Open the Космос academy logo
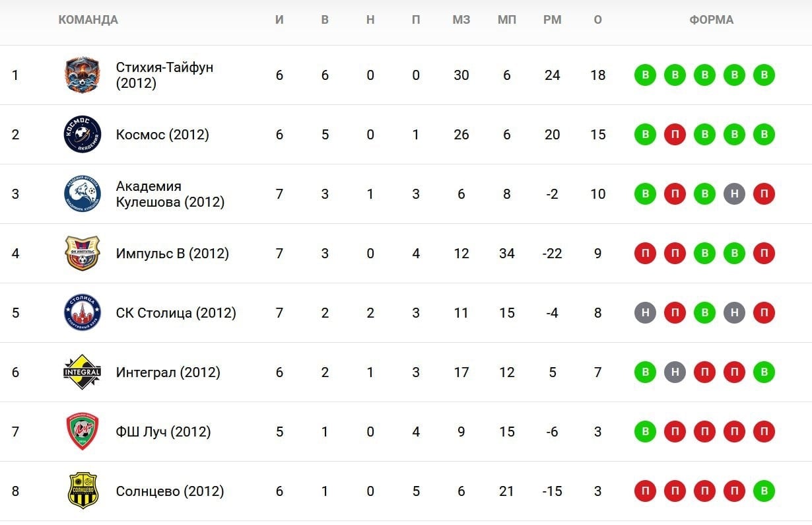 pyautogui.click(x=83, y=134)
